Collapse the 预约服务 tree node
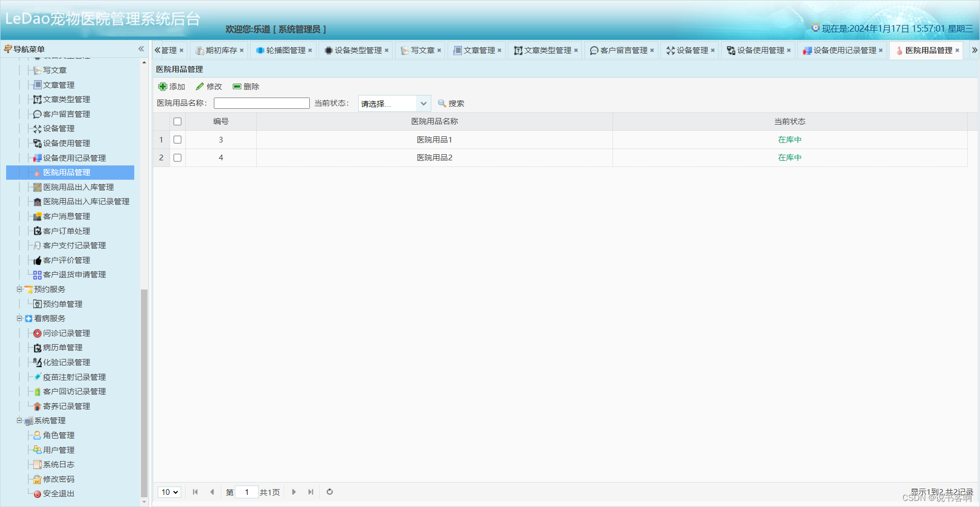The image size is (980, 507). coord(19,289)
